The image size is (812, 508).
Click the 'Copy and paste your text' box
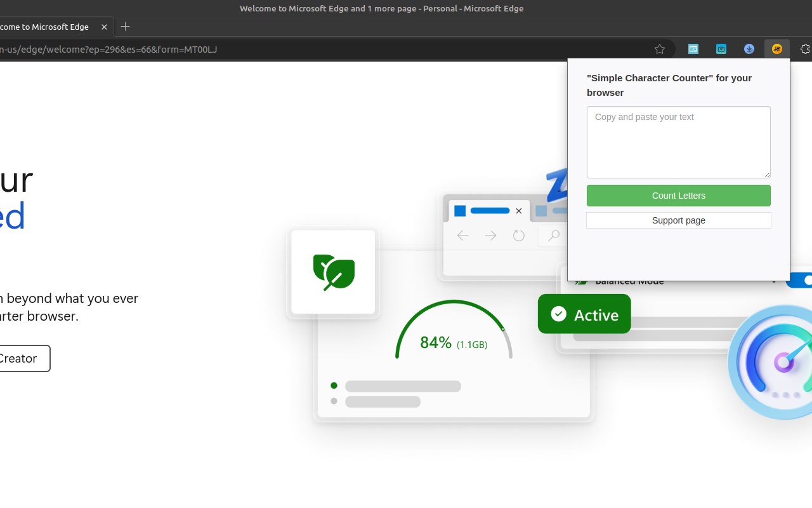pos(679,142)
